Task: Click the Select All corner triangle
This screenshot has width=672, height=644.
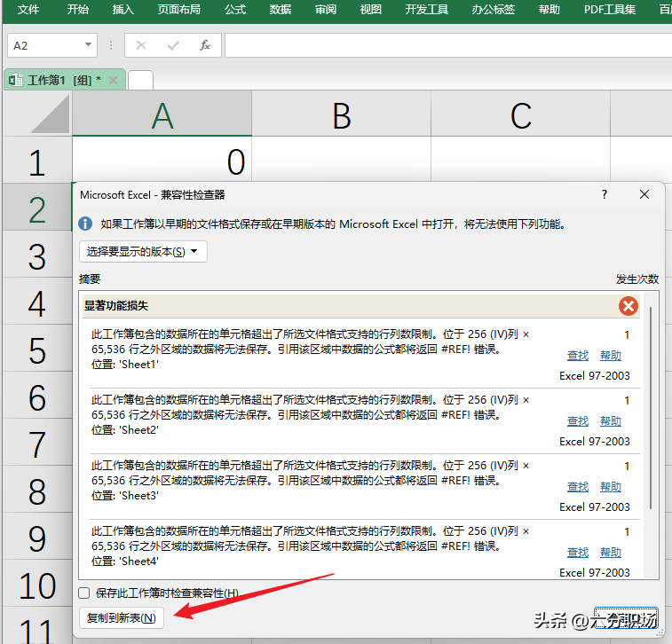Action: pyautogui.click(x=50, y=114)
